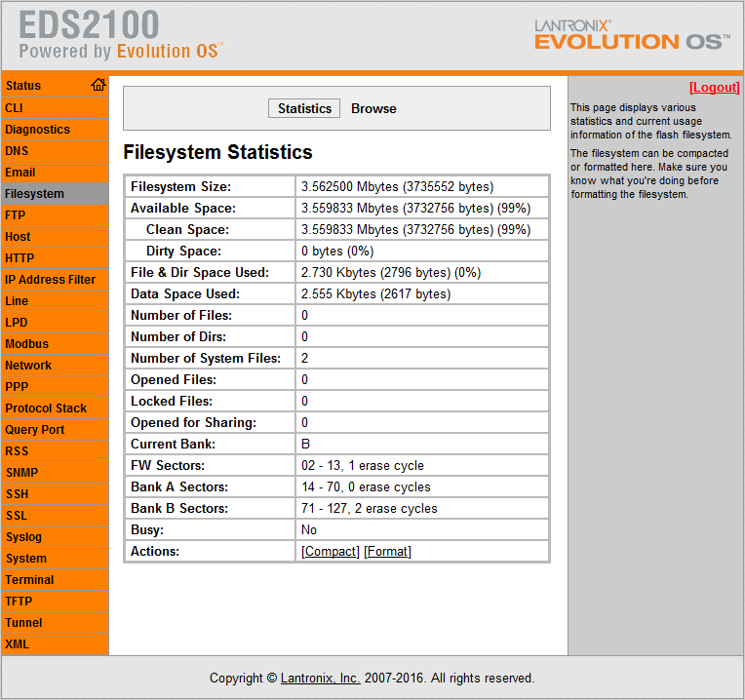Select the File & Dir Space Used value

422,273
